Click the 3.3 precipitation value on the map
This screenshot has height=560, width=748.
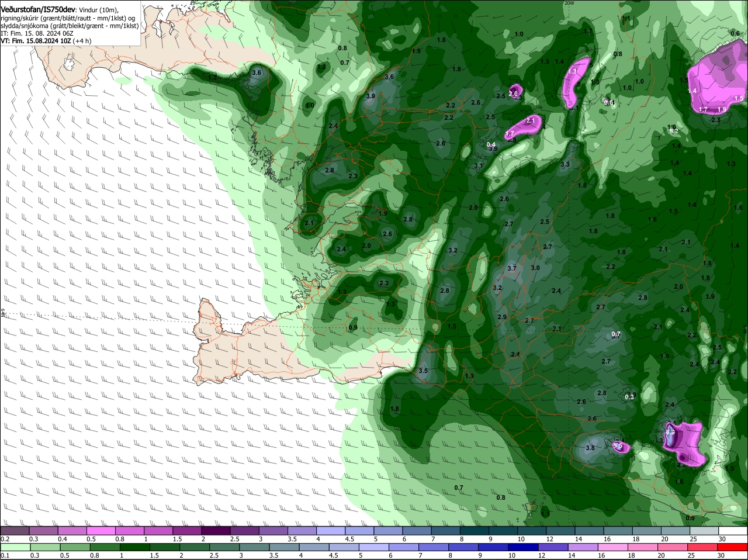(x=565, y=165)
